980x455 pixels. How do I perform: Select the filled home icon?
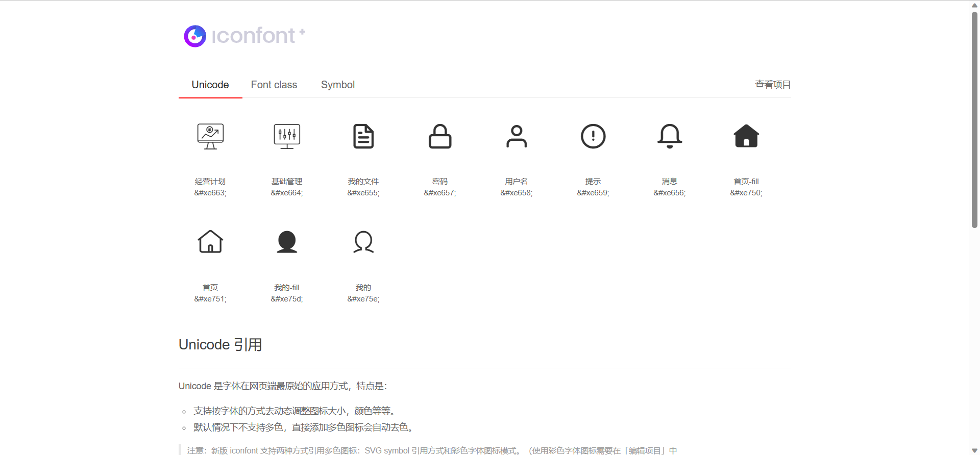pyautogui.click(x=746, y=136)
